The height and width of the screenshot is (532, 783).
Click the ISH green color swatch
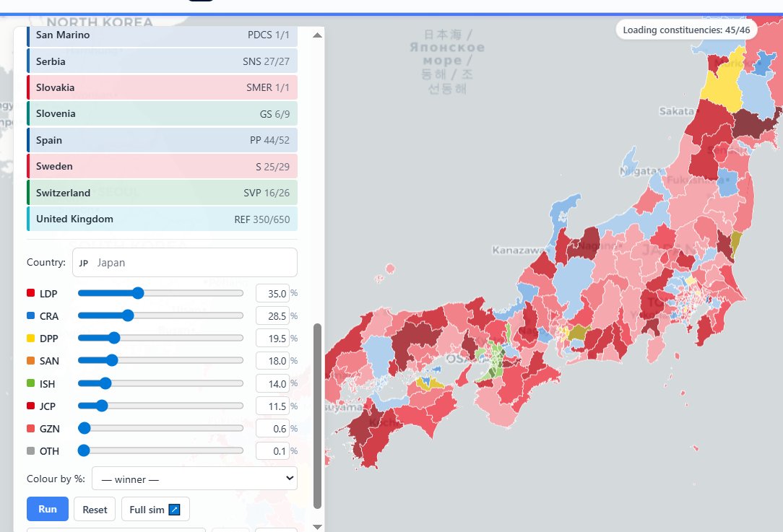coord(30,383)
